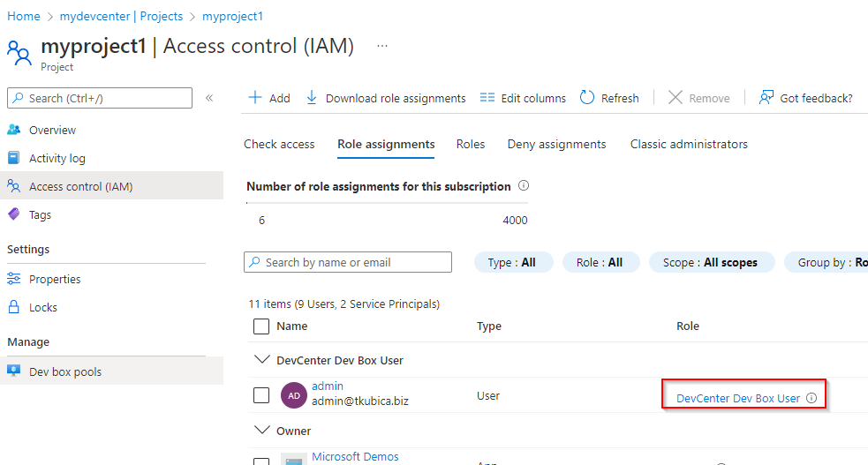868x465 pixels.
Task: Open the Scope : All scopes filter
Action: pyautogui.click(x=712, y=262)
